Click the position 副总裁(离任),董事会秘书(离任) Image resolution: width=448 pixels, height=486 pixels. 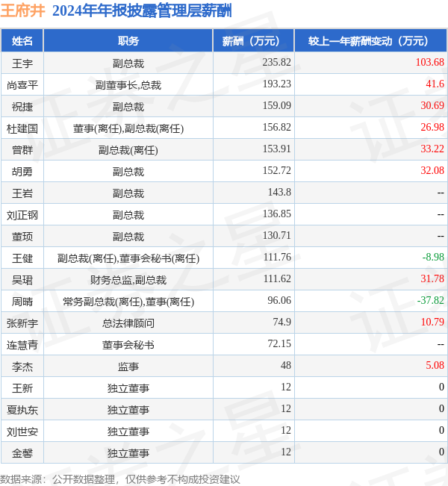pyautogui.click(x=128, y=258)
